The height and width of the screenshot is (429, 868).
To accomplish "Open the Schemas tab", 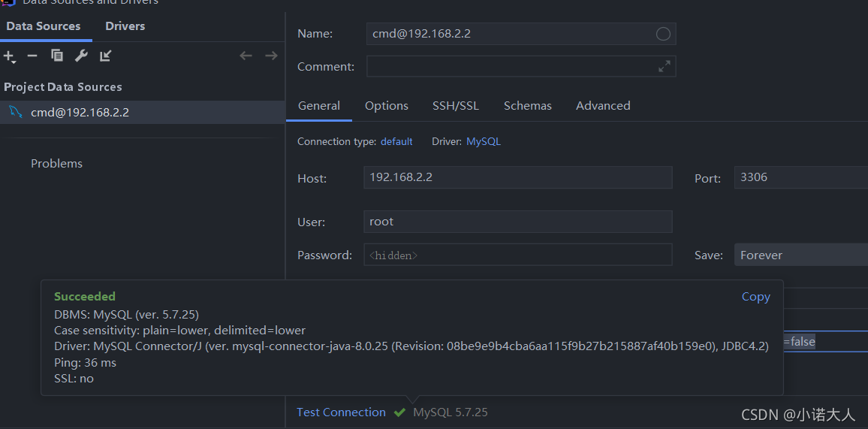I will coord(528,106).
